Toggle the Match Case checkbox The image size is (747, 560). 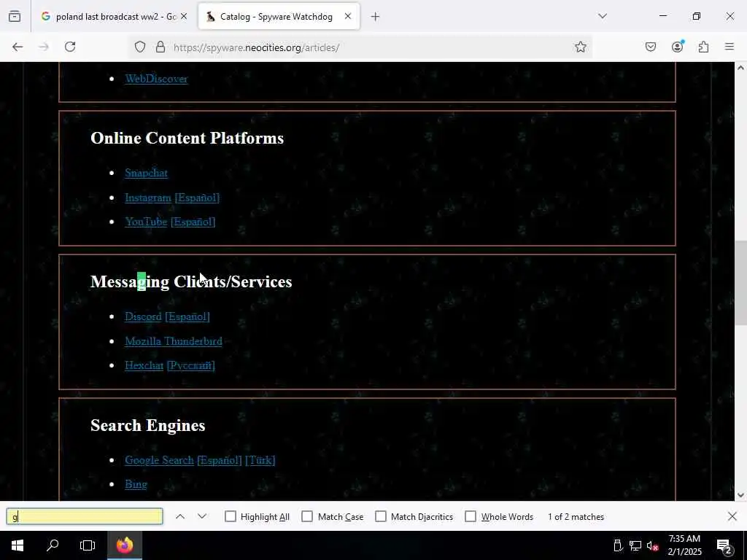coord(307,517)
